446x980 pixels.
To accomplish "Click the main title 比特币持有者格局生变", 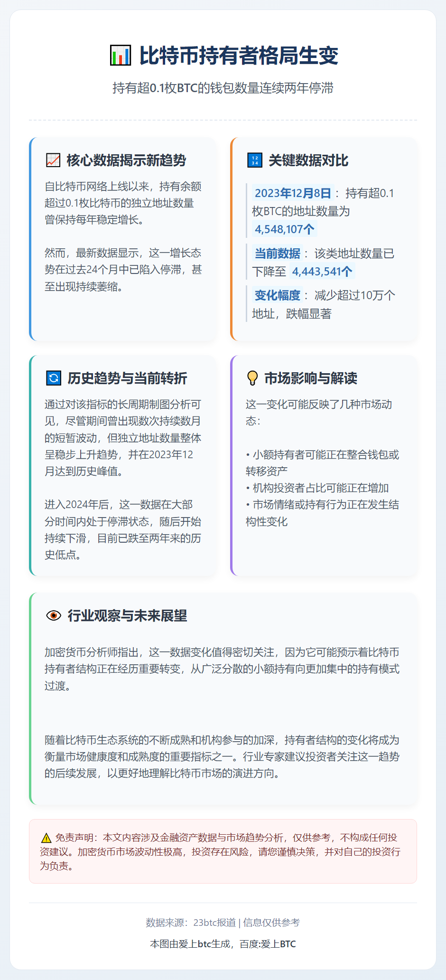I will pyautogui.click(x=239, y=56).
